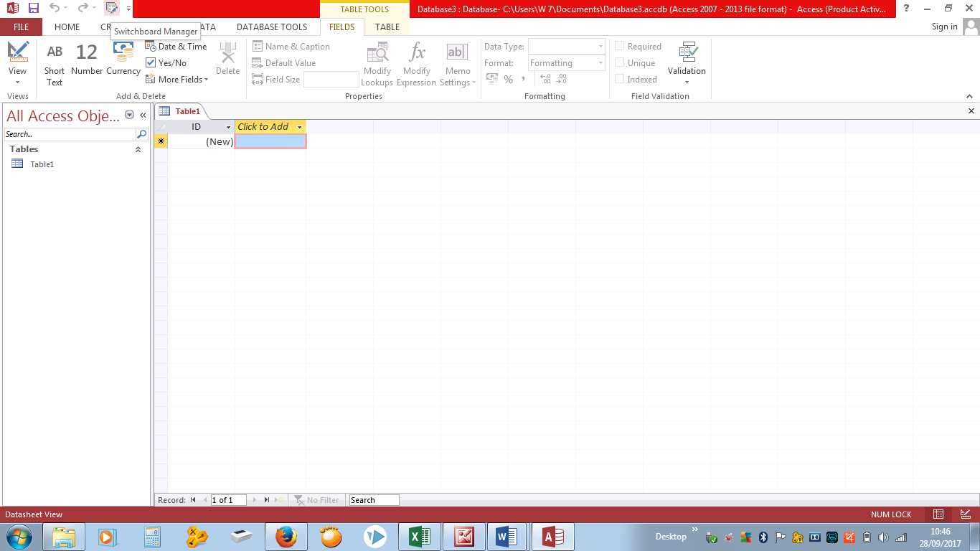Screen dimensions: 980x551
Task: Enable the Required field validation
Action: click(619, 46)
